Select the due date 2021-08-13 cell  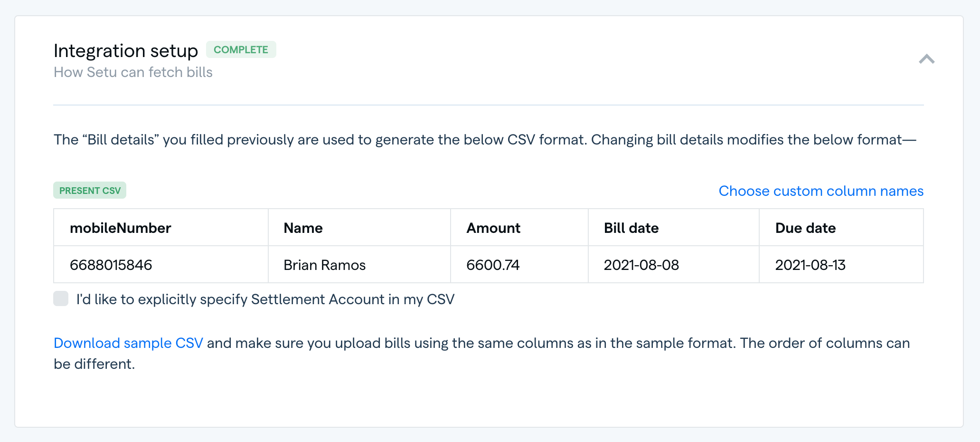click(810, 265)
